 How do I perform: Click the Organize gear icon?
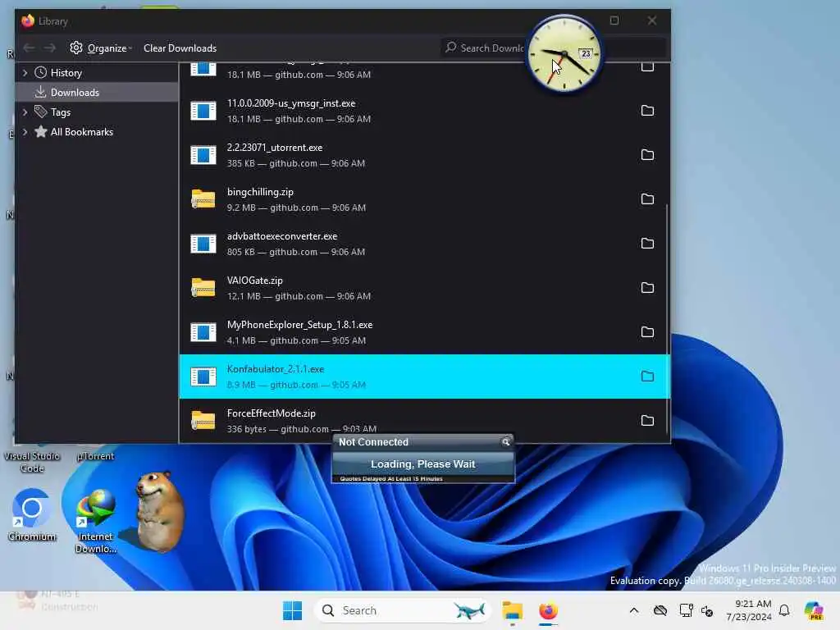coord(76,48)
